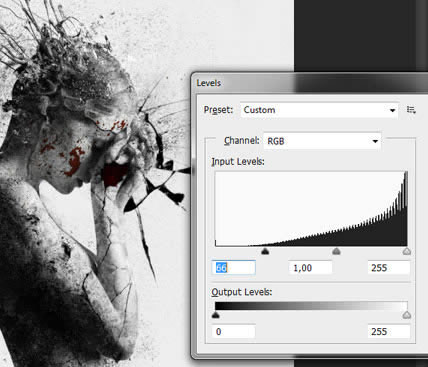Screen dimensions: 428x367
Task: Click the input highlight field showing 255
Action: pyautogui.click(x=389, y=268)
